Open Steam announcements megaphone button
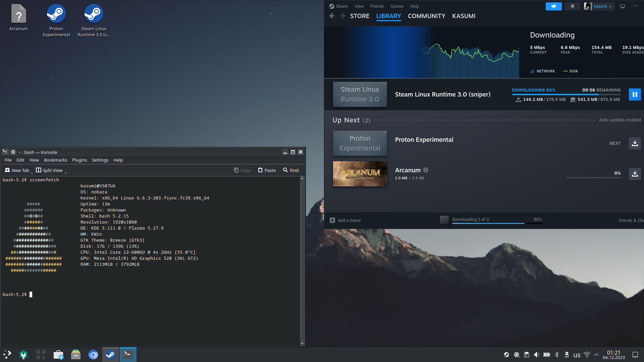Image resolution: width=644 pixels, height=362 pixels. click(553, 6)
